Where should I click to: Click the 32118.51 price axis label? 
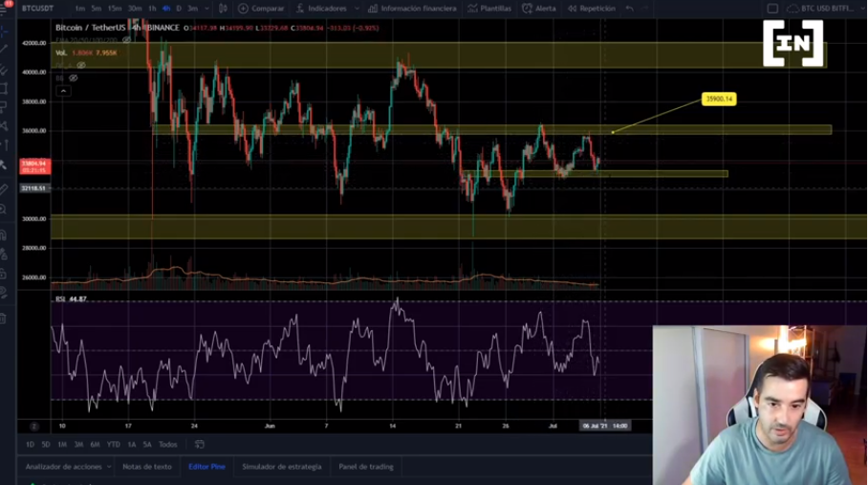coord(34,188)
